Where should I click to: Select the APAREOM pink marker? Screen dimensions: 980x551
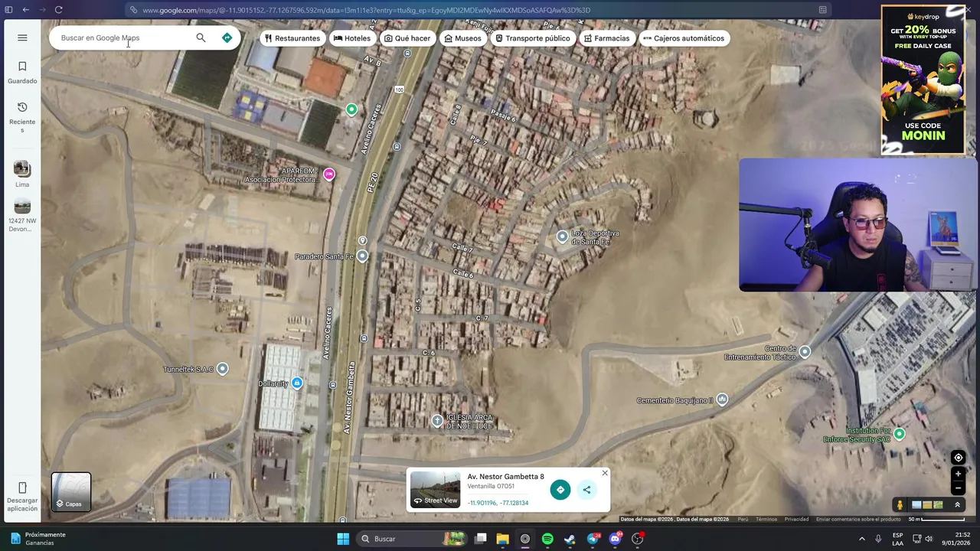point(329,174)
